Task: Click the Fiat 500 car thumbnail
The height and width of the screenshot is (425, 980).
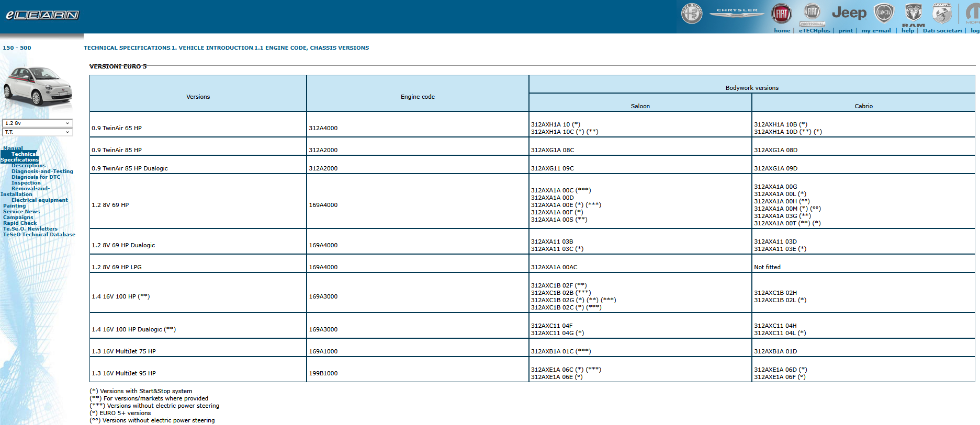Action: (38, 86)
